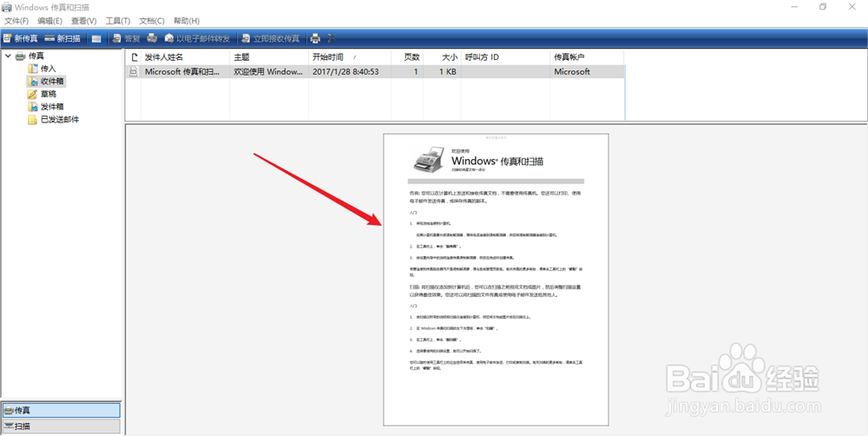The image size is (868, 436).
Task: Click the fax icon in the Microsoft row
Action: point(134,71)
